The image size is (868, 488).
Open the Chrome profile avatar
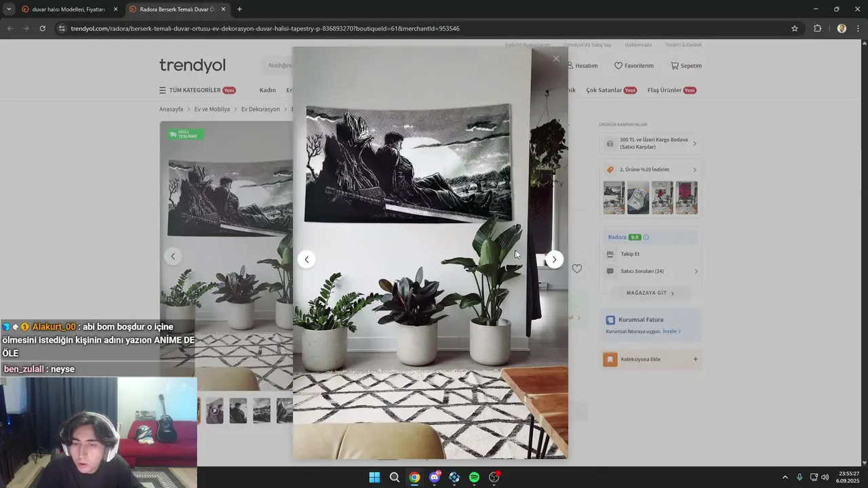[842, 28]
